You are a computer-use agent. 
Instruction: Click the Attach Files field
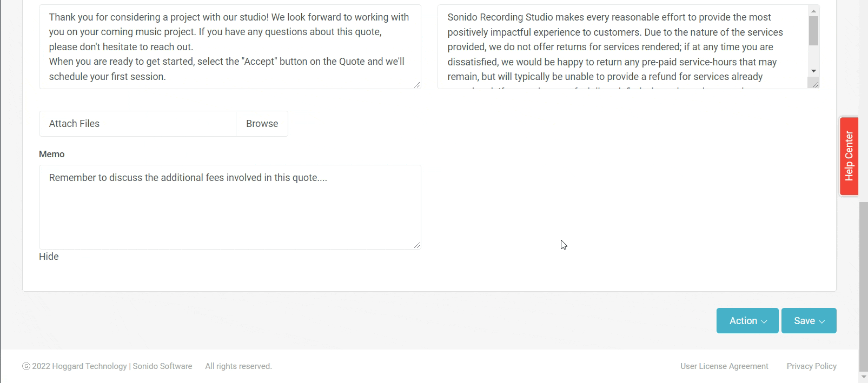pos(137,124)
